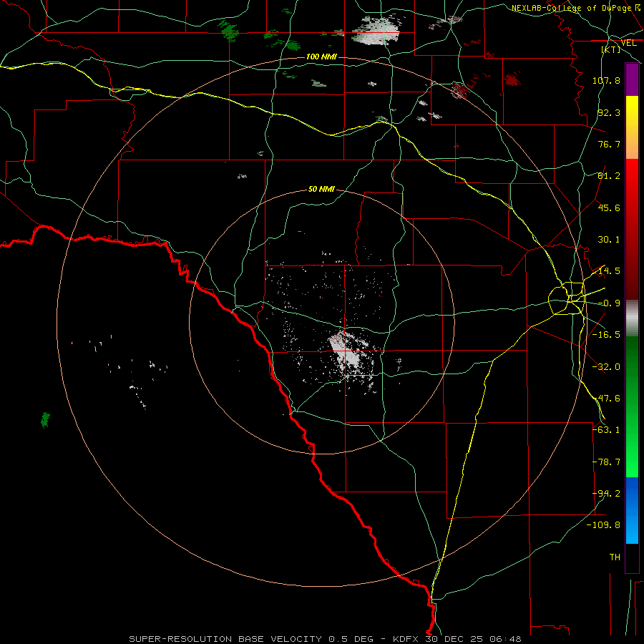Image resolution: width=644 pixels, height=644 pixels.
Task: Click the "50 NMI" range ring label
Action: tap(321, 189)
